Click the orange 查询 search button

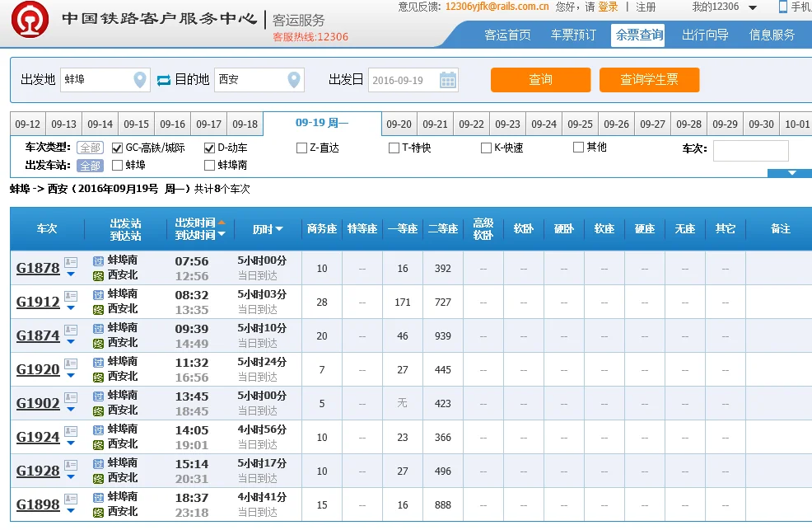540,80
